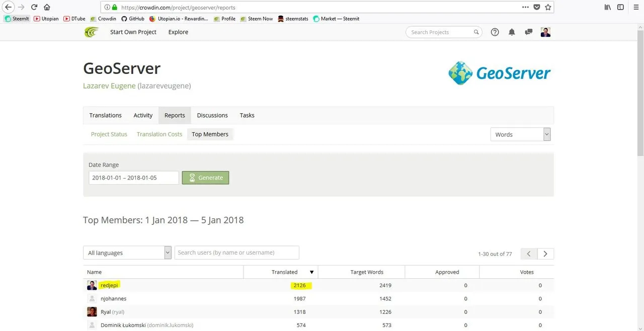Go to next results page arrow
Viewport: 644px width, 331px height.
tap(545, 254)
